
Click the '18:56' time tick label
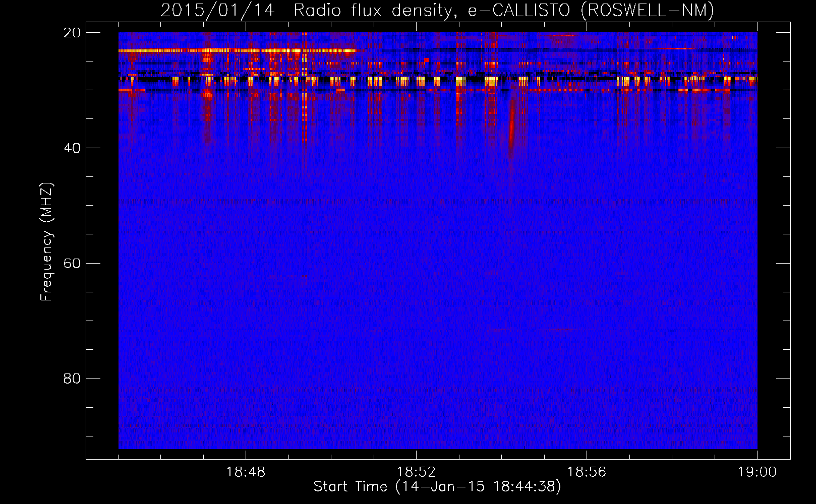coord(587,472)
